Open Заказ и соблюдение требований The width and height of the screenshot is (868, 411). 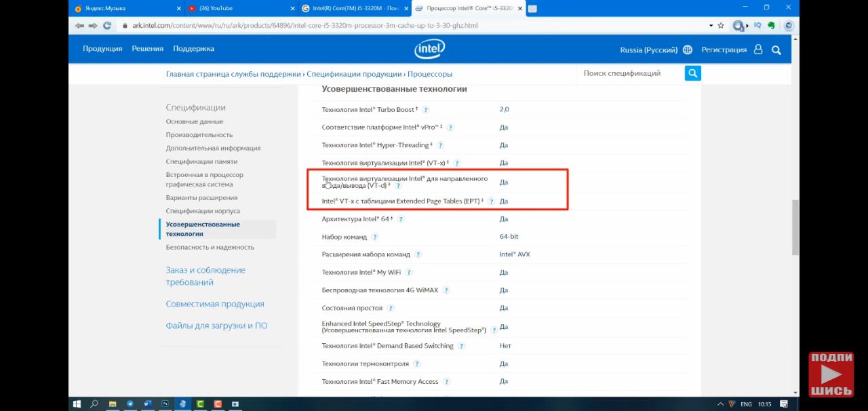tap(205, 276)
